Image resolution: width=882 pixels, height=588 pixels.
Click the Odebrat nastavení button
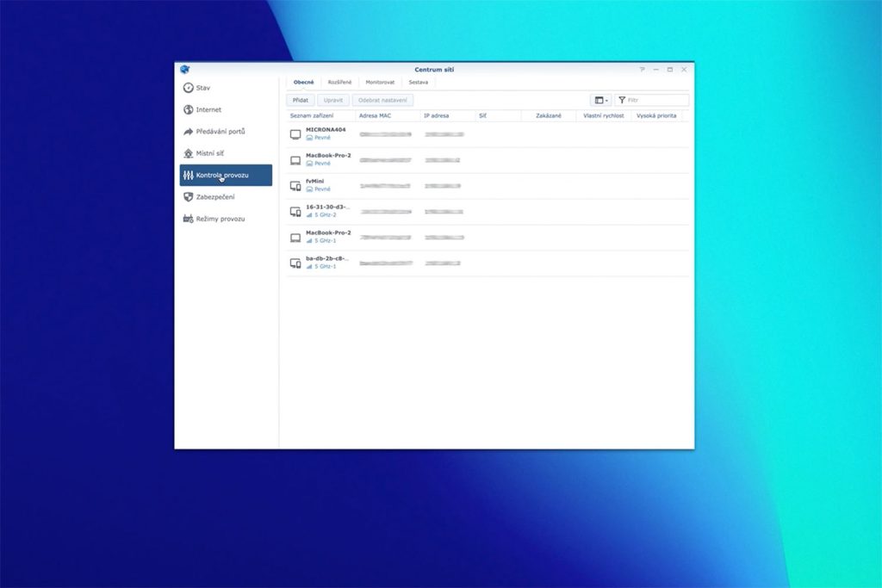tap(382, 100)
